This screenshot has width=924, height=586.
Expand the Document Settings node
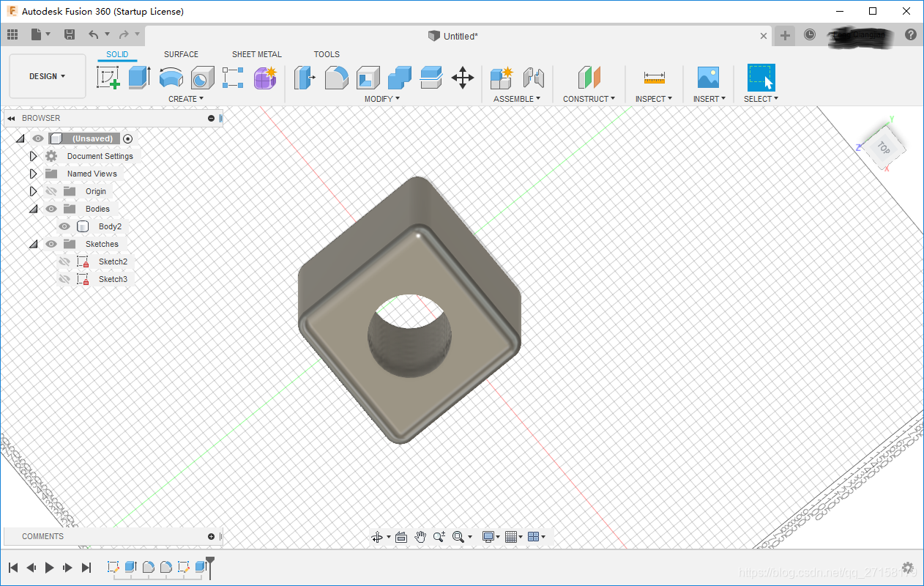[x=33, y=156]
